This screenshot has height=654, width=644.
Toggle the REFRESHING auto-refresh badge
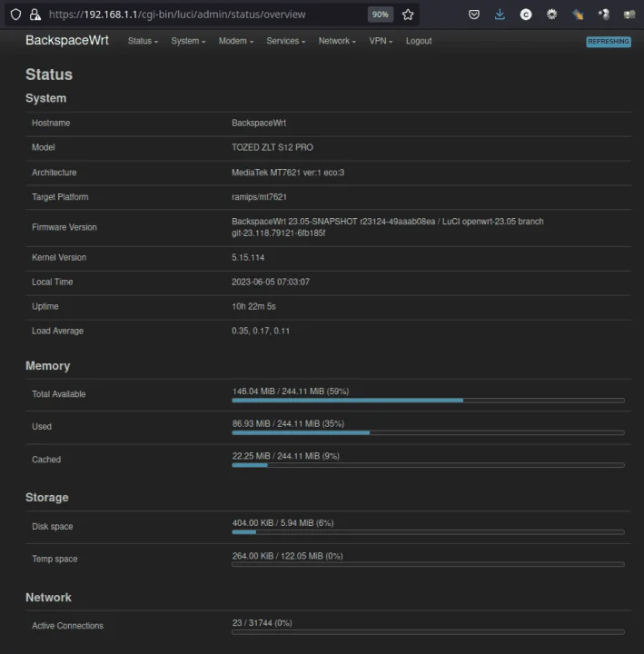pyautogui.click(x=609, y=41)
